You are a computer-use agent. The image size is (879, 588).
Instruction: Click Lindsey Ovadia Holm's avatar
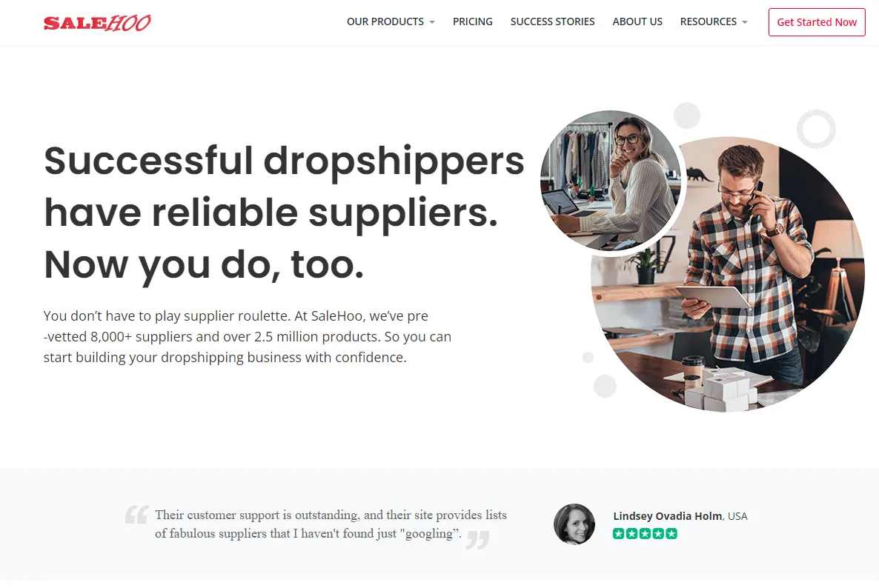(x=574, y=524)
